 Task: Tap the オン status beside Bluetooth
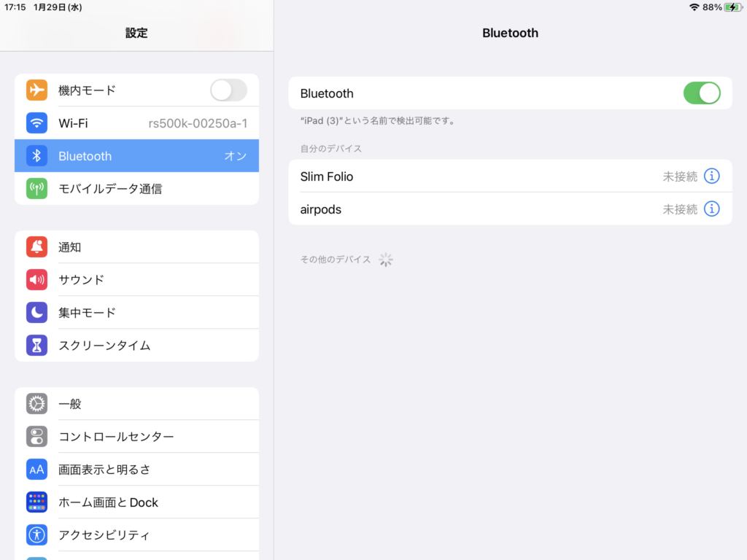tap(236, 156)
